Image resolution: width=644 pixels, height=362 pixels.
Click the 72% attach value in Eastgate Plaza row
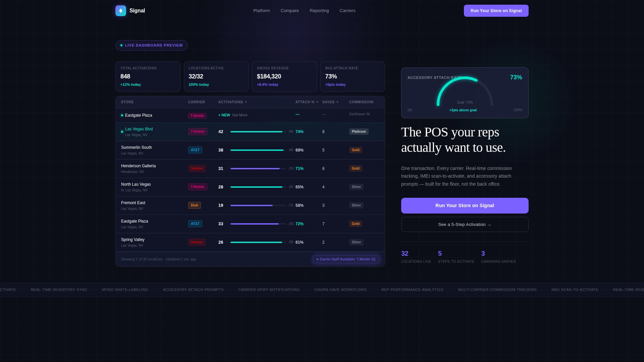299,224
